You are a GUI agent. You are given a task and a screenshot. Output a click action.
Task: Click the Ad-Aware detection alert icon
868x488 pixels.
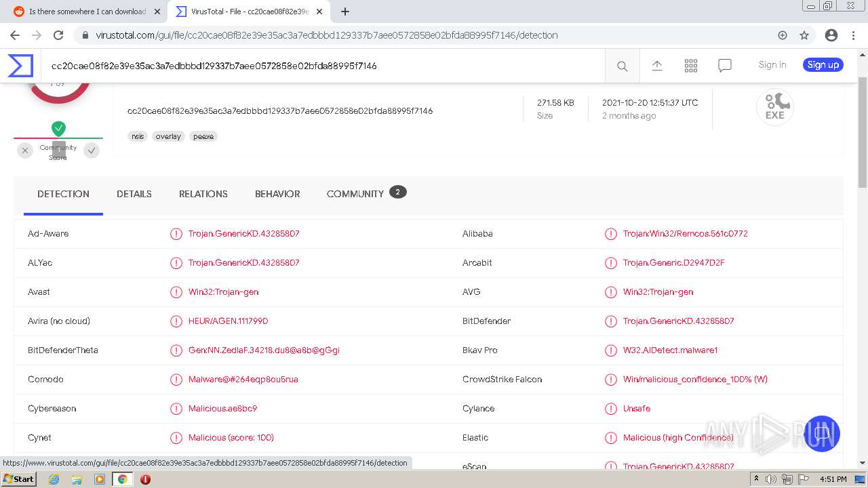176,234
